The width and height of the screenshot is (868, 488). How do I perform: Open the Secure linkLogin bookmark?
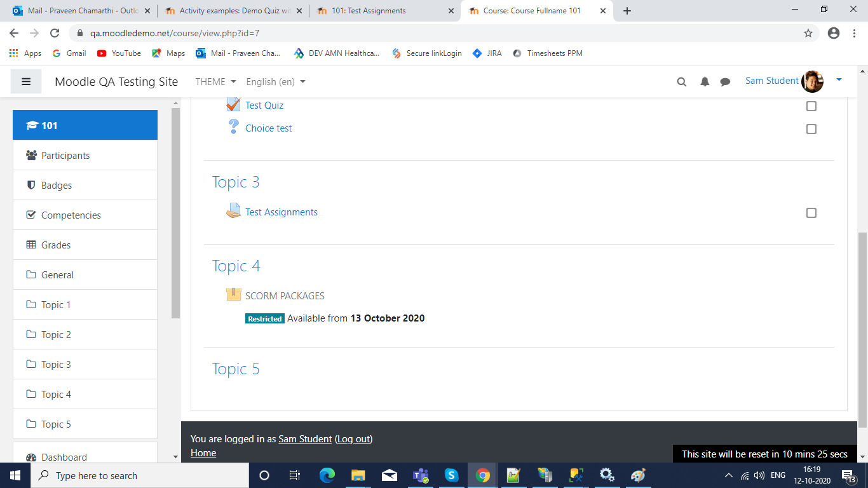point(427,53)
